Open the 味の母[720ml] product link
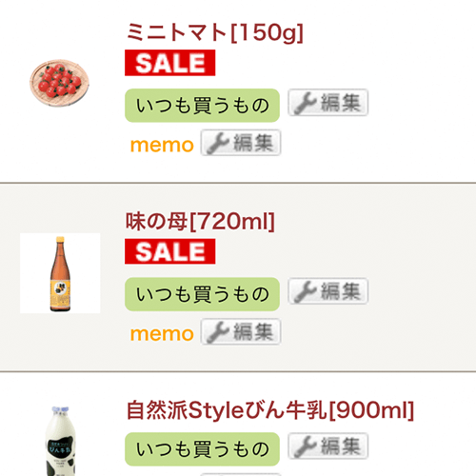The image size is (476, 476). coord(200,221)
